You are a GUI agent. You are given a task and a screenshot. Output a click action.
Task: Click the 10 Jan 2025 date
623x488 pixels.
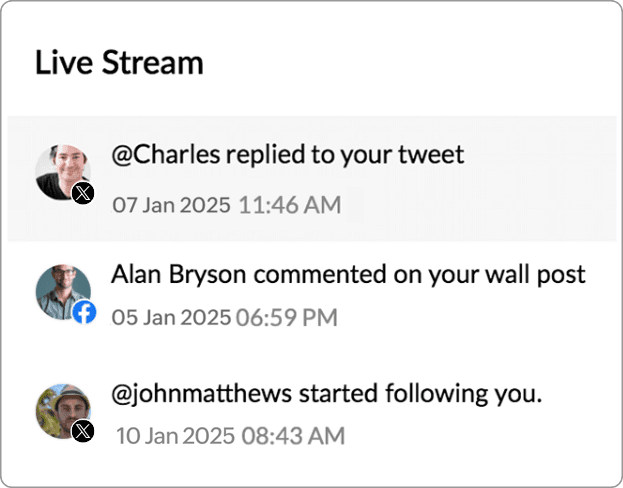tap(176, 436)
